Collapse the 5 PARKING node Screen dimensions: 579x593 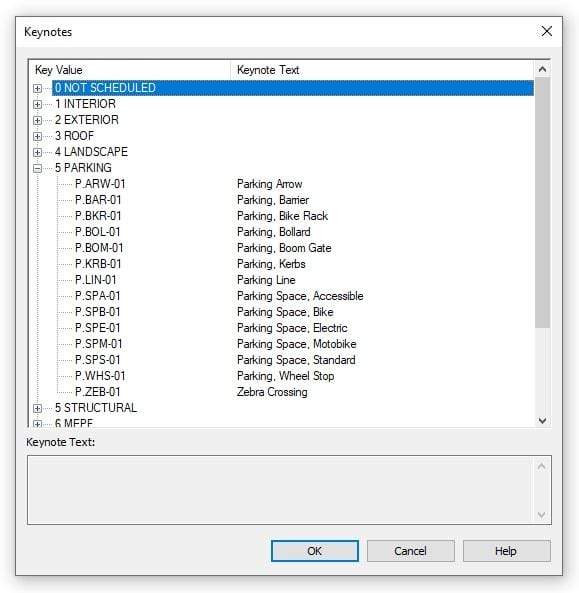point(37,168)
